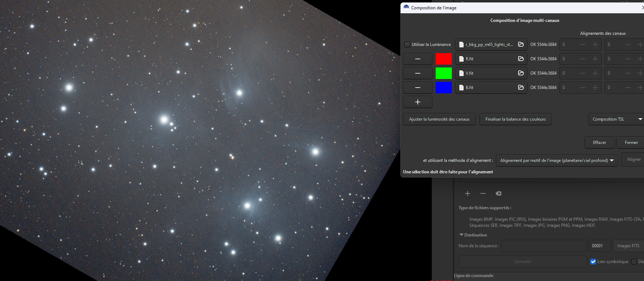The height and width of the screenshot is (281, 644).
Task: Open folder icon on the R.fit row
Action: pos(521,59)
